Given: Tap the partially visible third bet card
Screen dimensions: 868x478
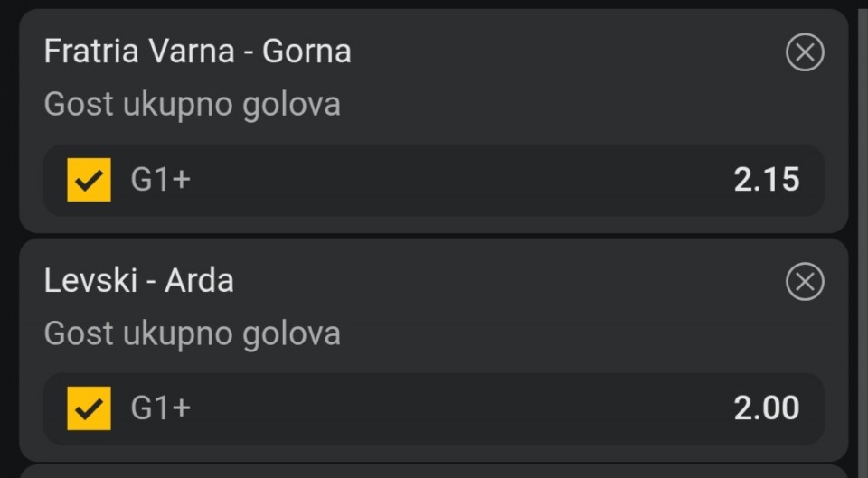Looking at the screenshot, I should tap(434, 471).
